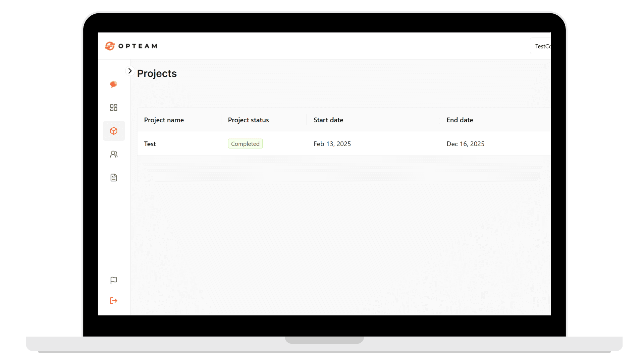
Task: Click the Opteam logo
Action: (131, 46)
